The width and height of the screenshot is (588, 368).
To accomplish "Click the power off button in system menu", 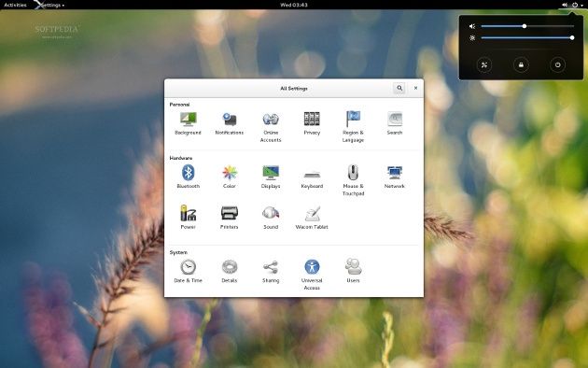I will coord(557,64).
